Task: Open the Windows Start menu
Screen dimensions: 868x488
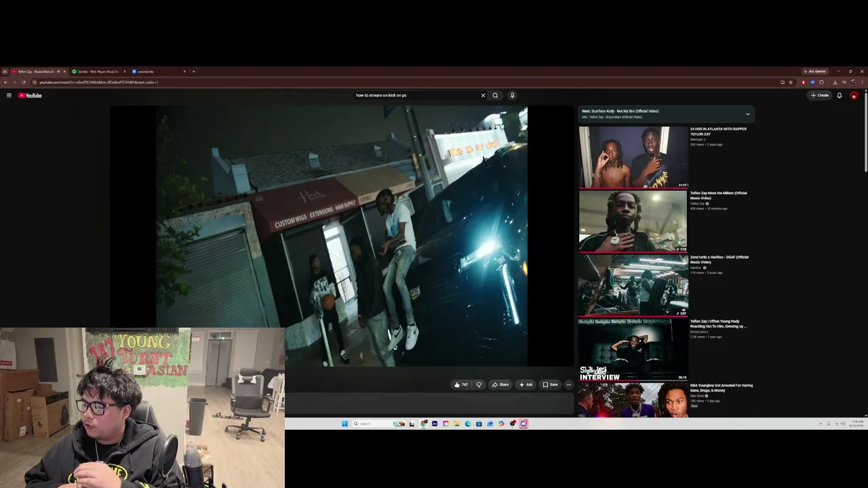Action: pyautogui.click(x=344, y=424)
